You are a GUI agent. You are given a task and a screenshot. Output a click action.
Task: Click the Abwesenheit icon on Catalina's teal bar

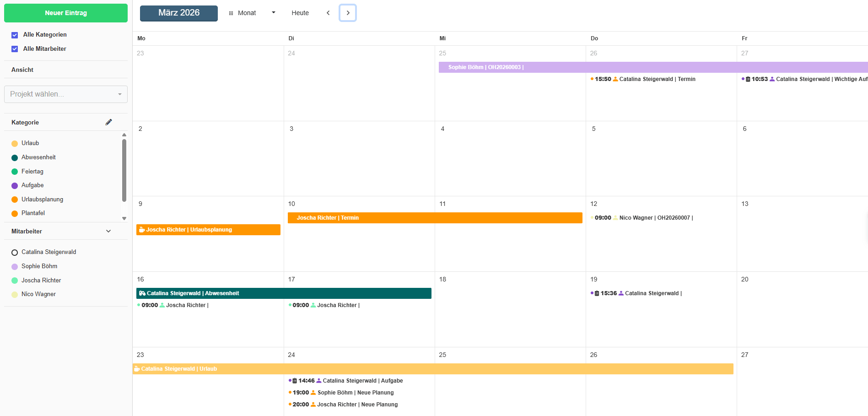click(142, 293)
